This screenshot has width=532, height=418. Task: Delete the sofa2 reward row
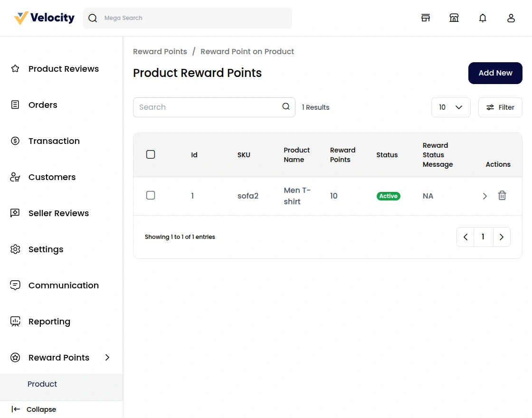tap(502, 195)
